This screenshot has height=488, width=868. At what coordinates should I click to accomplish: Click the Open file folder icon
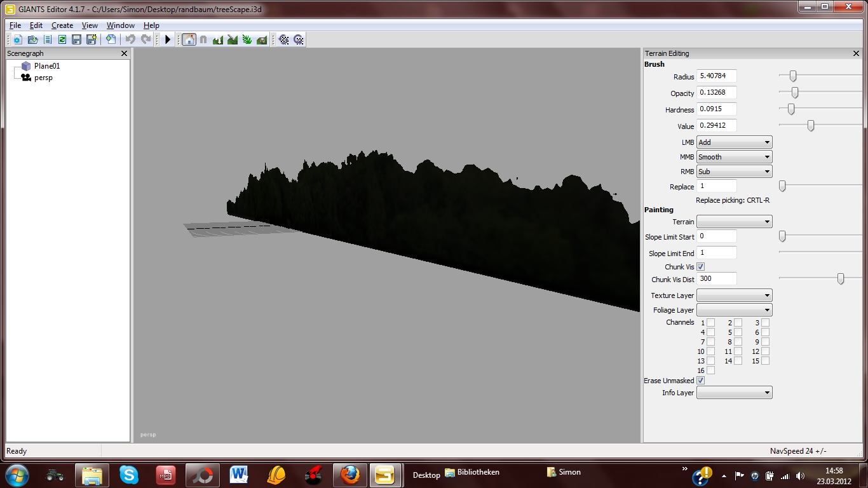[32, 39]
